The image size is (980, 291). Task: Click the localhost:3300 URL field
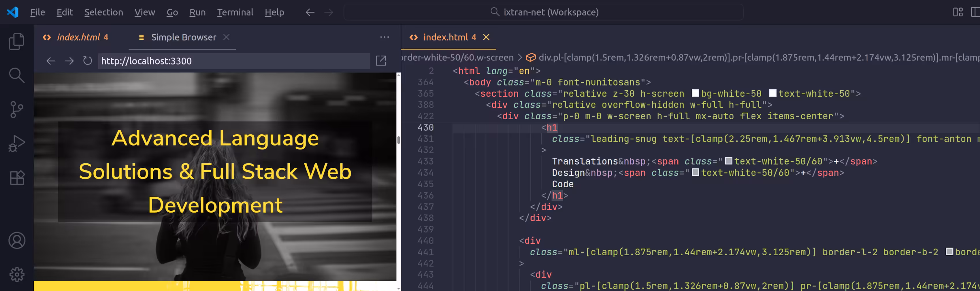(x=233, y=61)
